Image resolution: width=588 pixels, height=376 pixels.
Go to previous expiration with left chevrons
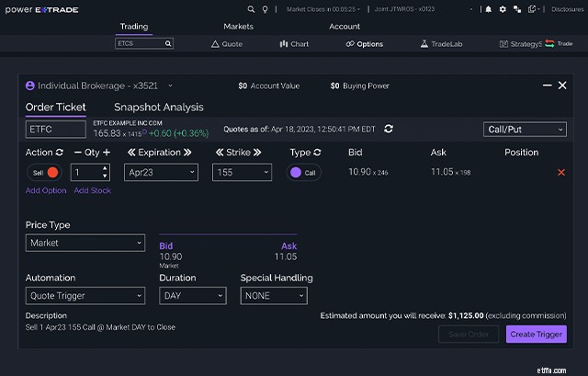(131, 153)
